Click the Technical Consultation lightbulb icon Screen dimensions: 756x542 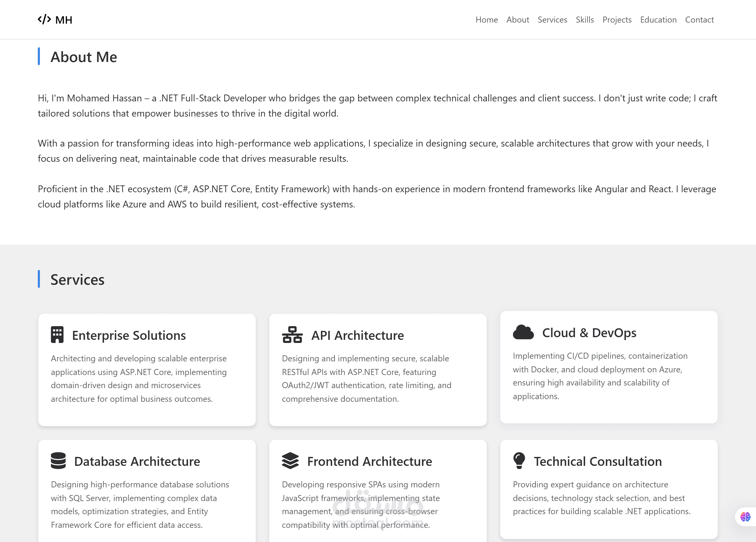(x=519, y=461)
